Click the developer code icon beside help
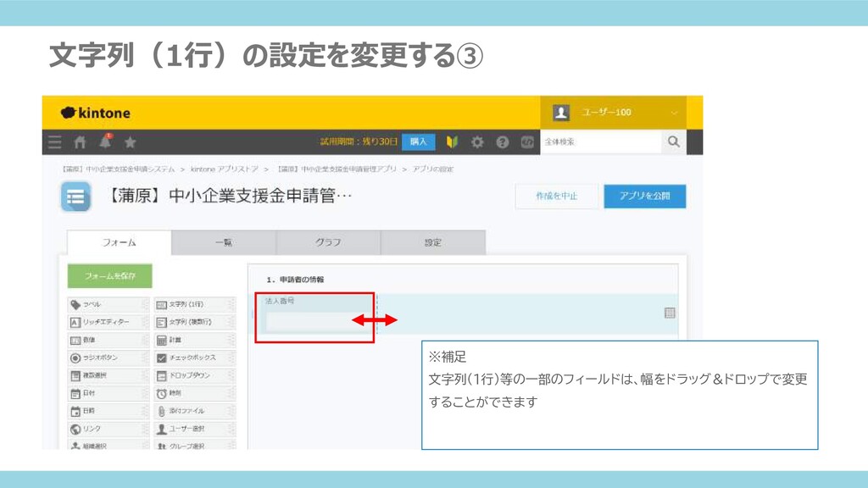The height and width of the screenshot is (488, 868). (x=527, y=142)
